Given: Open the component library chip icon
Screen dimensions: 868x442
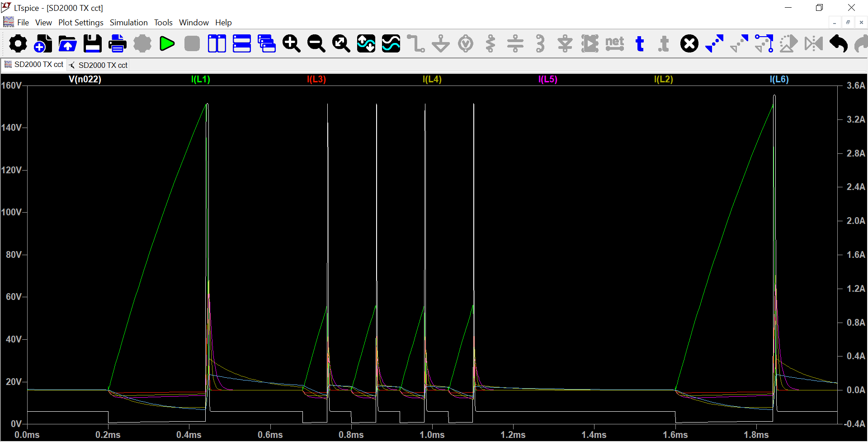Looking at the screenshot, I should tap(590, 44).
